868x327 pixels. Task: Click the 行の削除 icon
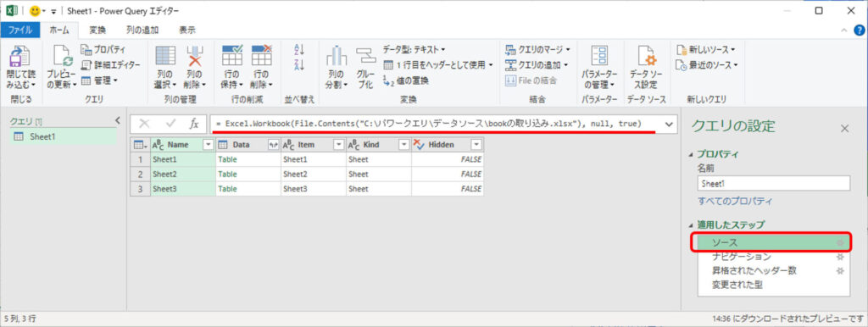pos(261,55)
